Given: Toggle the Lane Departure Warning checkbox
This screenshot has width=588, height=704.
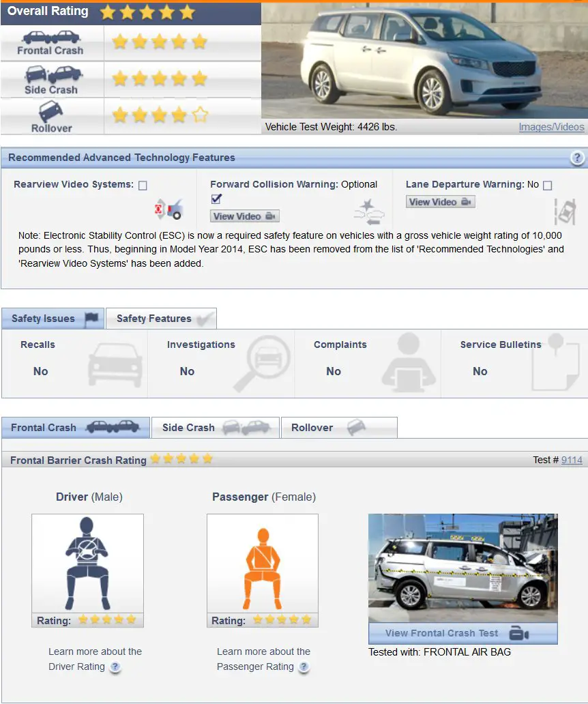Looking at the screenshot, I should coord(548,186).
